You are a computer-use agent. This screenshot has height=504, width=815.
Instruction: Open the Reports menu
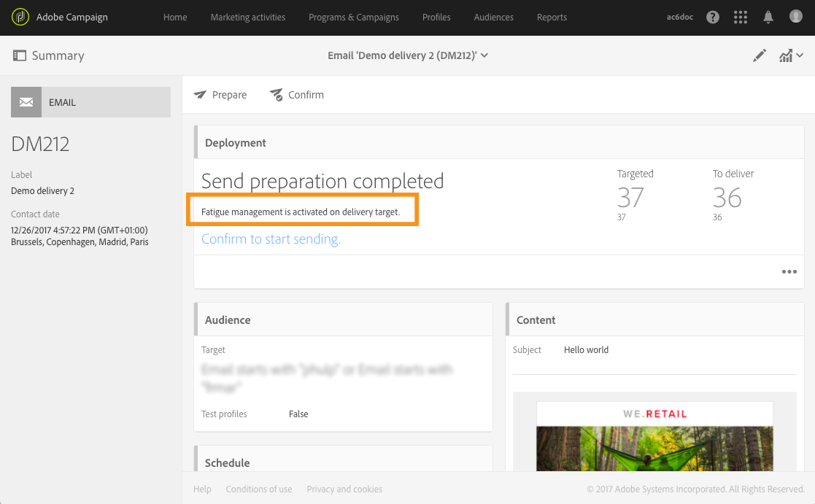[552, 18]
